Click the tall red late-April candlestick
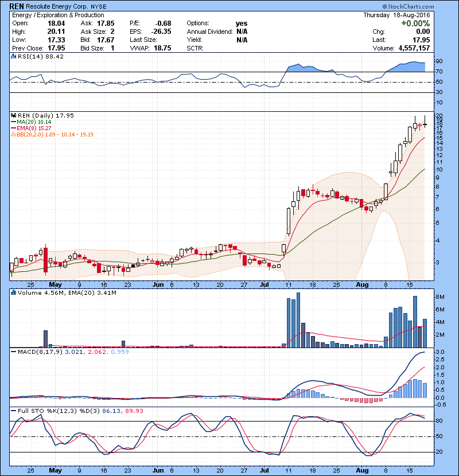This screenshot has height=476, width=459. pos(45,260)
